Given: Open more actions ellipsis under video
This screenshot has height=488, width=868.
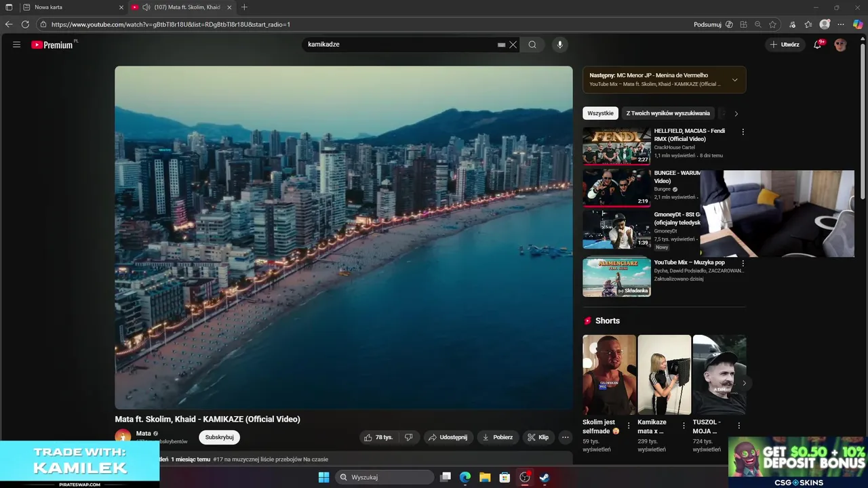Looking at the screenshot, I should [566, 437].
